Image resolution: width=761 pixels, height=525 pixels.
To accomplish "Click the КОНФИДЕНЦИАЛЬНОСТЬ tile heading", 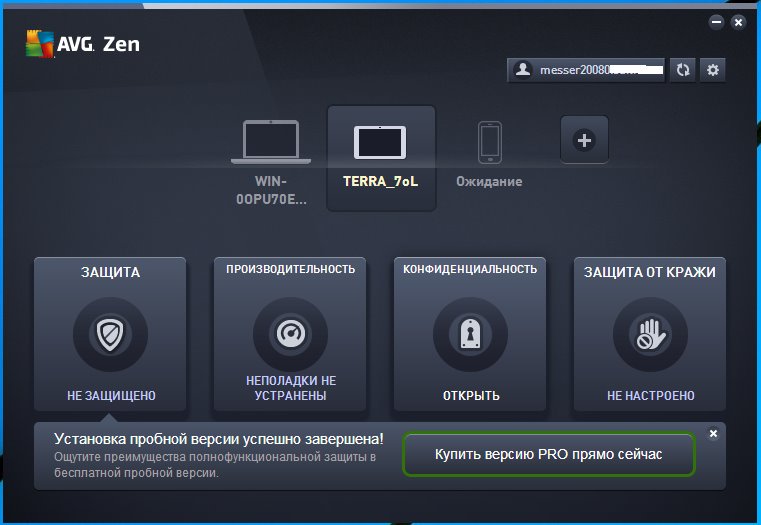I will point(470,269).
